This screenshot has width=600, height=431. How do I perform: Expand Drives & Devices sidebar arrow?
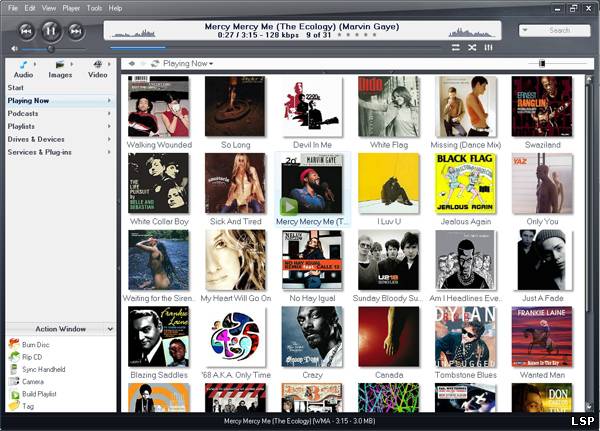click(109, 139)
